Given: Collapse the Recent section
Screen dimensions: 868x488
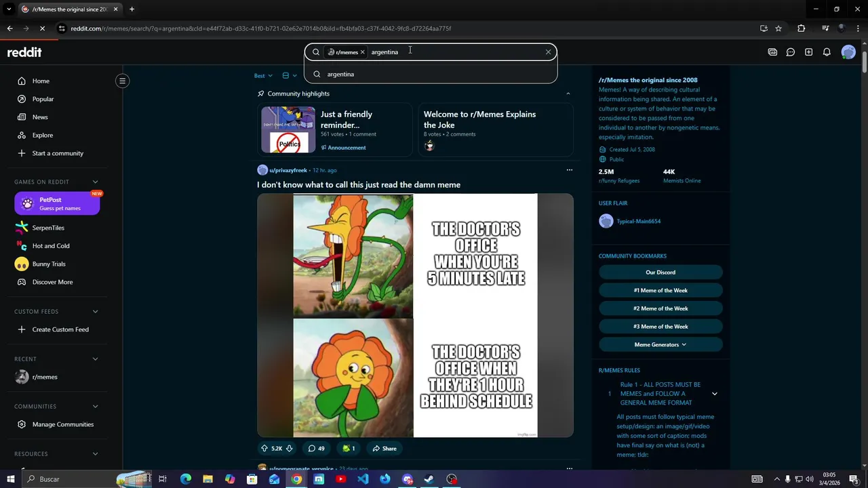Looking at the screenshot, I should (95, 359).
